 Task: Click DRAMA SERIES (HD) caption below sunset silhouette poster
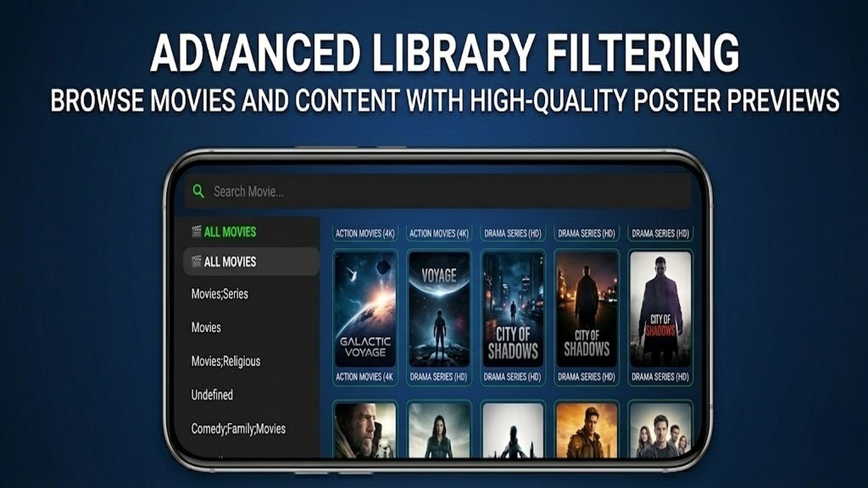(x=587, y=376)
